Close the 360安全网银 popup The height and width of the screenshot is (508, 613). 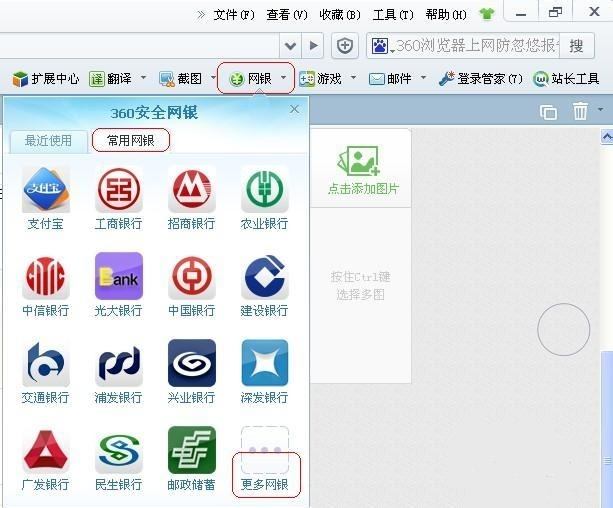pos(294,109)
